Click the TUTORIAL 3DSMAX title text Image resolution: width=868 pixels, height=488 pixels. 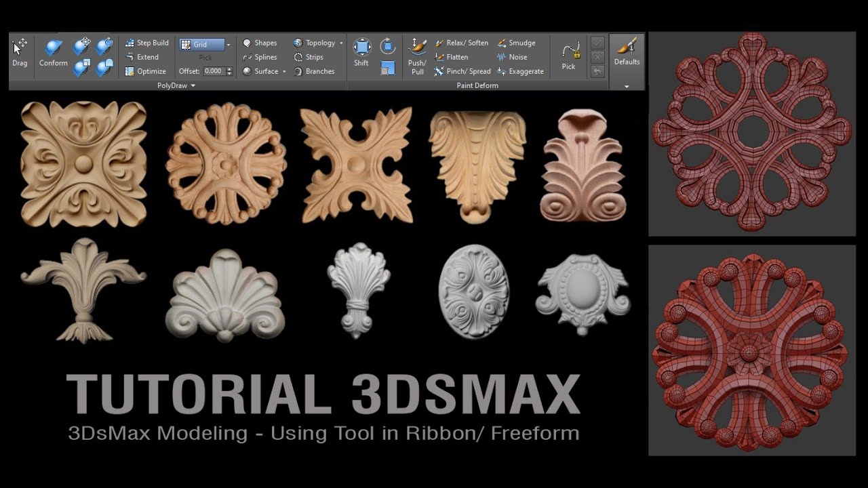[323, 394]
